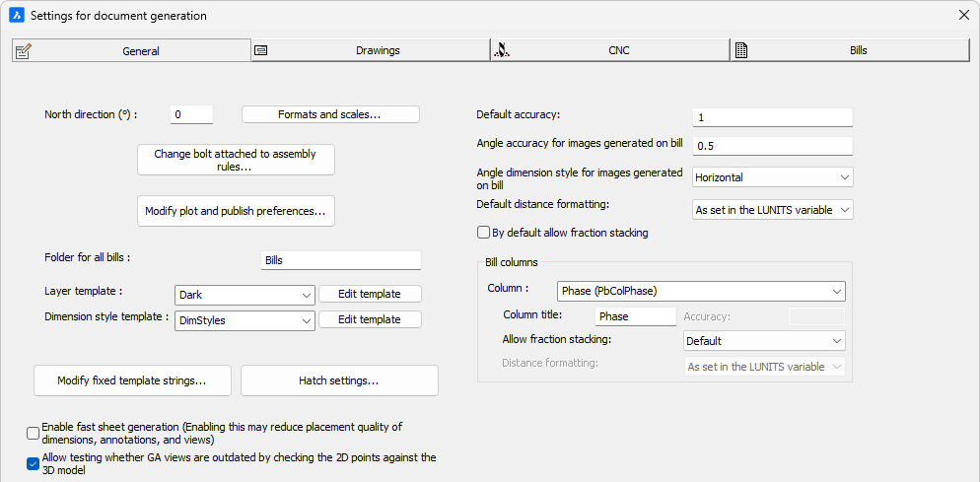Screen dimensions: 980x482
Task: Open Hatch settings
Action: pyautogui.click(x=339, y=380)
